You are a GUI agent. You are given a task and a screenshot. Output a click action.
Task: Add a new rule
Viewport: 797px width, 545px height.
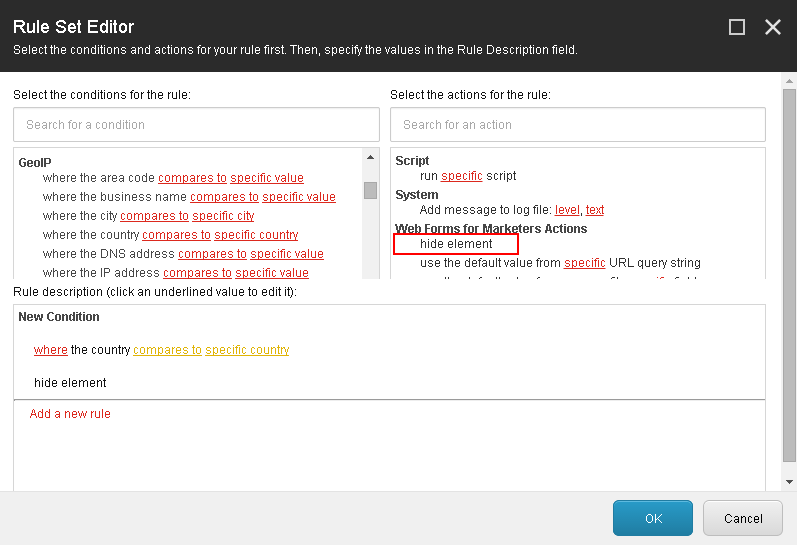[x=70, y=414]
